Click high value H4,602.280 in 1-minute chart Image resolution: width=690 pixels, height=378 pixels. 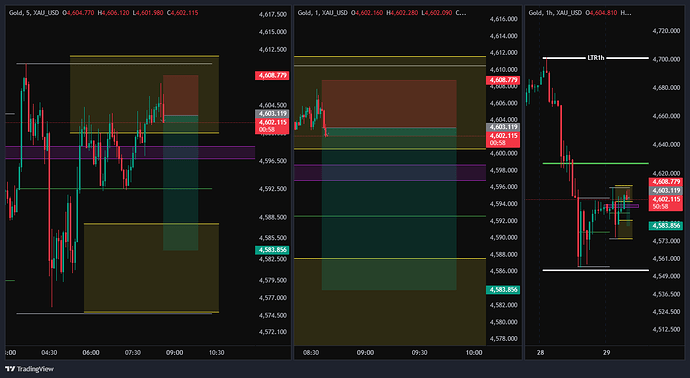click(x=402, y=13)
